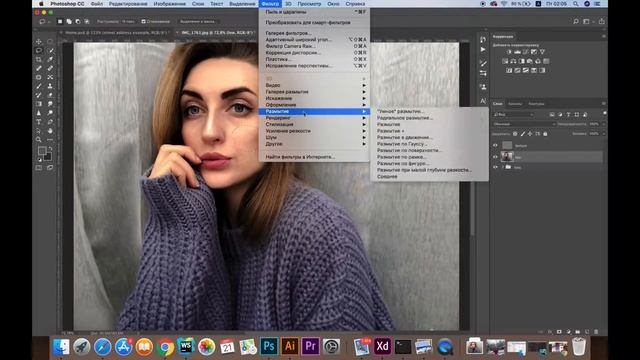Screen dimensions: 640x360
Task: Open the Слои menu in menu bar
Action: [x=198, y=4]
